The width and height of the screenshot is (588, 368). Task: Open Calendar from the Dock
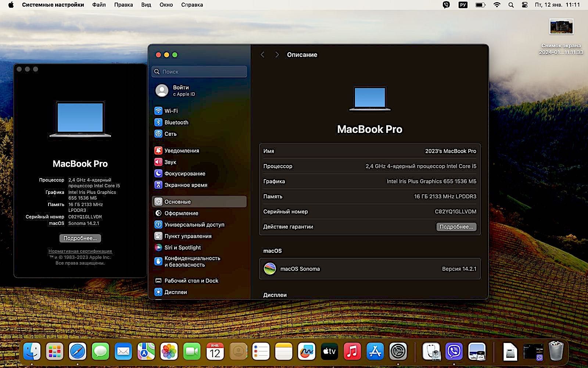coord(215,351)
